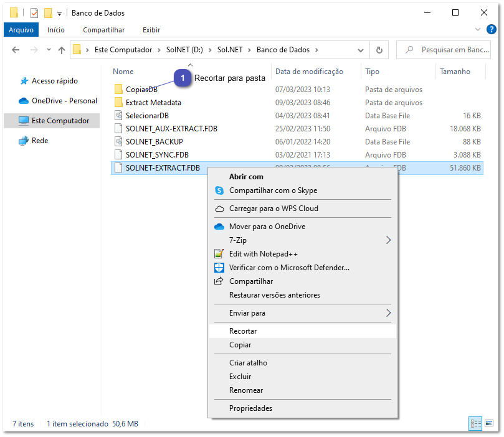The width and height of the screenshot is (504, 437).
Task: Refresh the folder with the refresh icon
Action: tap(380, 50)
